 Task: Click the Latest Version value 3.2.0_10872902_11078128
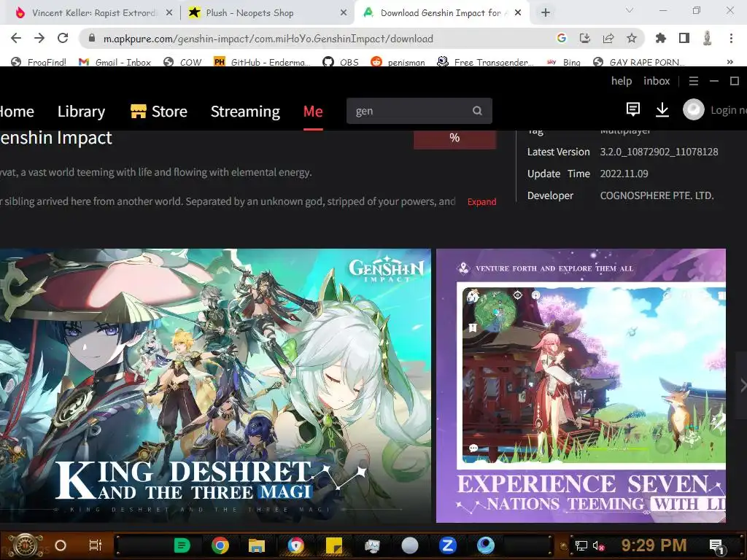coord(659,152)
